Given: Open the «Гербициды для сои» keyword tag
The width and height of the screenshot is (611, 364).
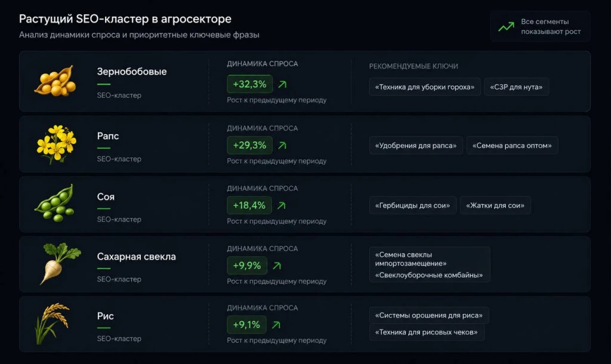Looking at the screenshot, I should tap(413, 205).
